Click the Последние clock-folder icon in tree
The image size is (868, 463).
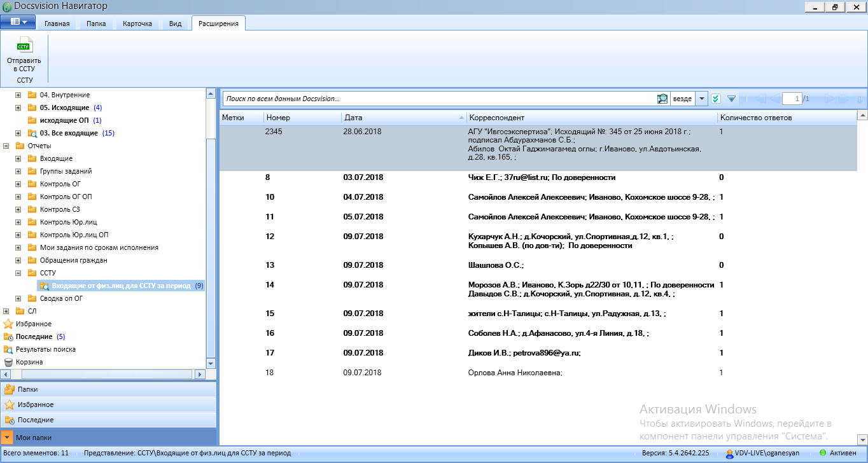click(8, 336)
